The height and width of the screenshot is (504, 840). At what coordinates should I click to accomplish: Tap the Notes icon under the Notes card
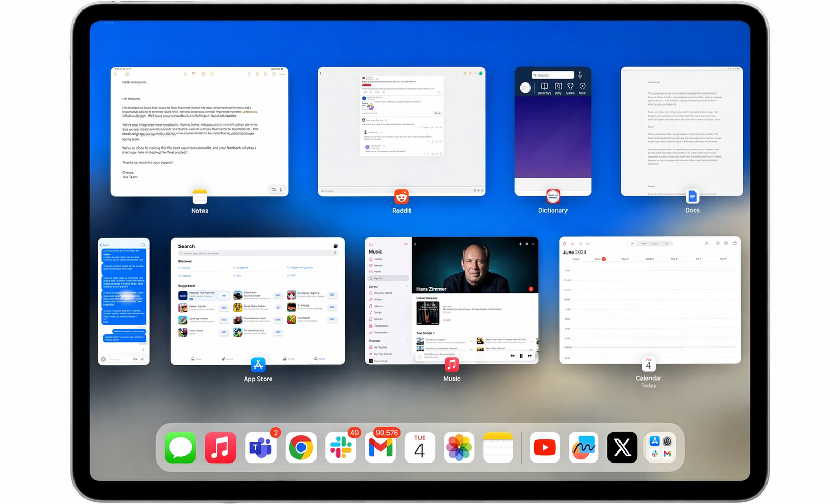(x=200, y=196)
